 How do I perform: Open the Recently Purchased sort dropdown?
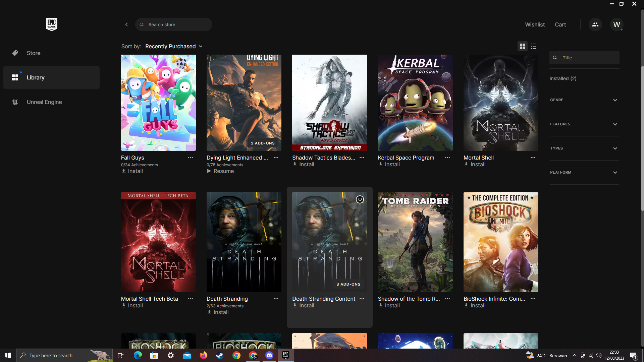click(173, 46)
